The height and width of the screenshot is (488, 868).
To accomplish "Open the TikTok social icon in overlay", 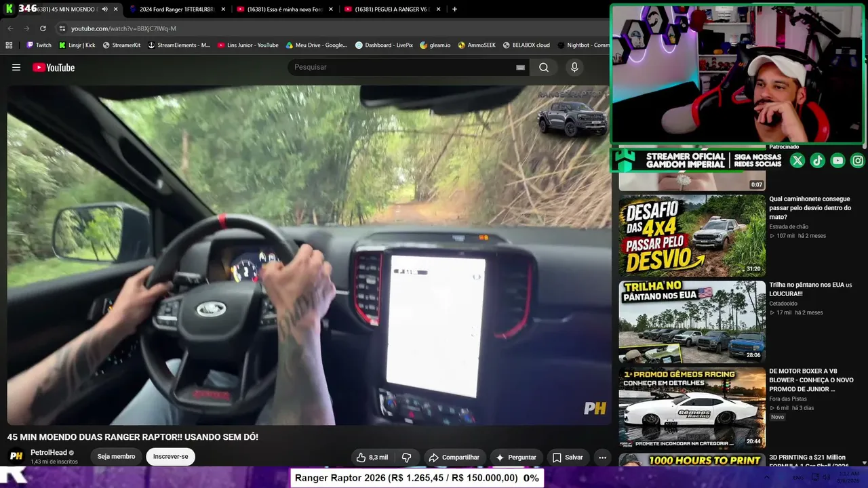I will click(x=818, y=161).
